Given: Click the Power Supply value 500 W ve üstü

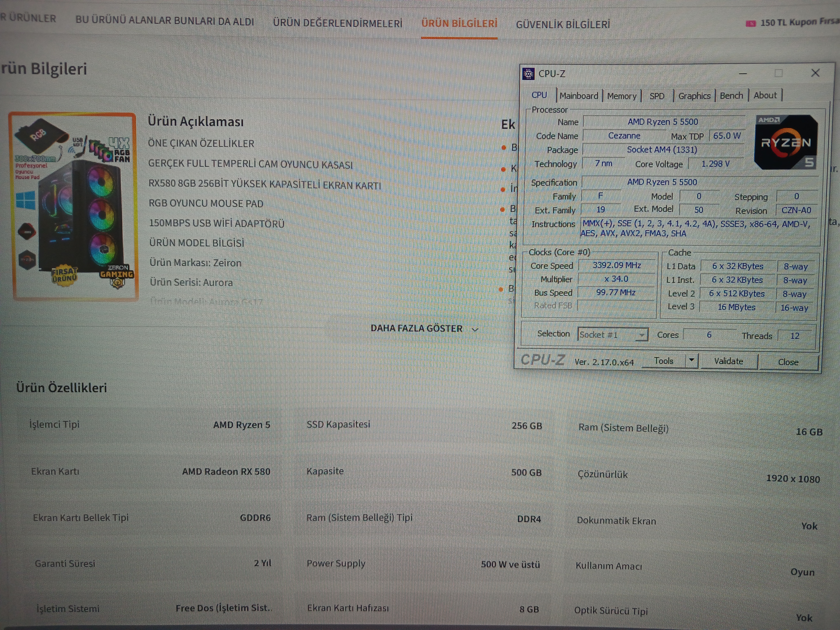Looking at the screenshot, I should (510, 564).
